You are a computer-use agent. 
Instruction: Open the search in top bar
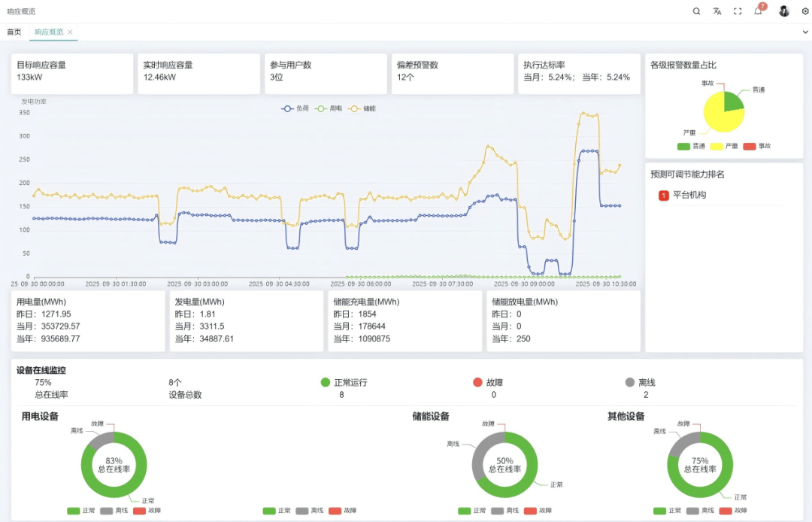696,11
